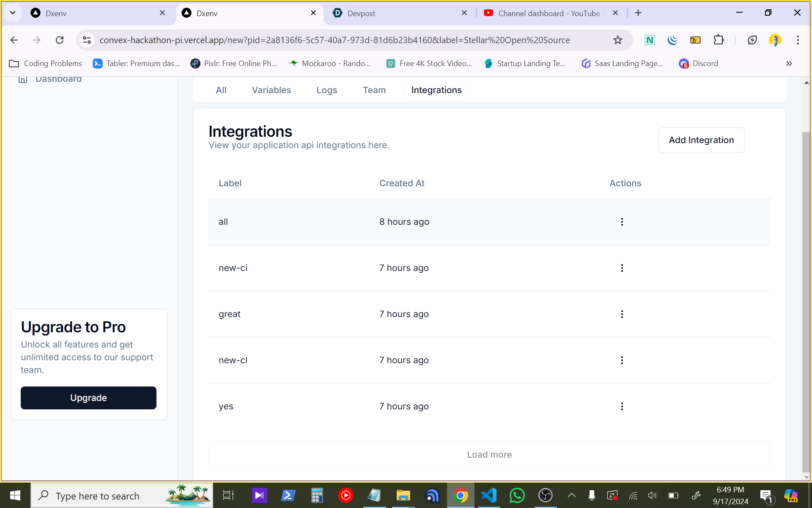
Task: Click the page vertical scrollbar
Action: click(806, 296)
